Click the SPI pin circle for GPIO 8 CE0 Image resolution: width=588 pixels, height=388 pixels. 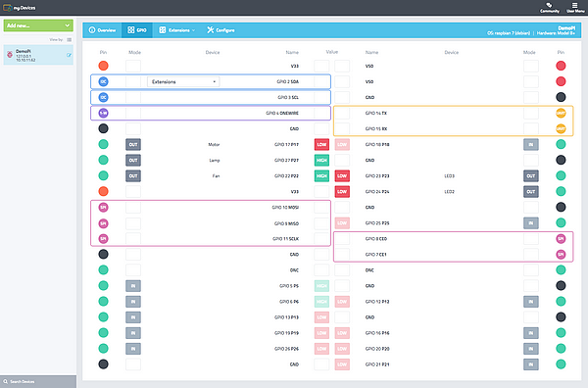pyautogui.click(x=561, y=239)
